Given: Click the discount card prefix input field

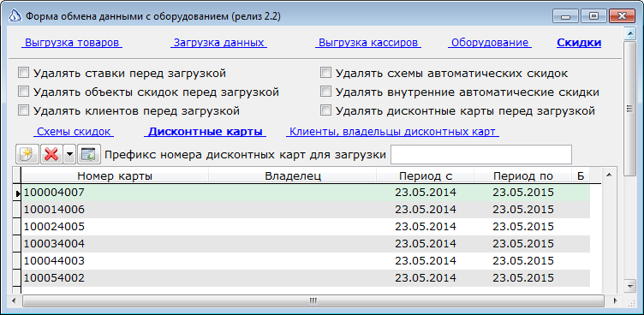Looking at the screenshot, I should click(481, 154).
